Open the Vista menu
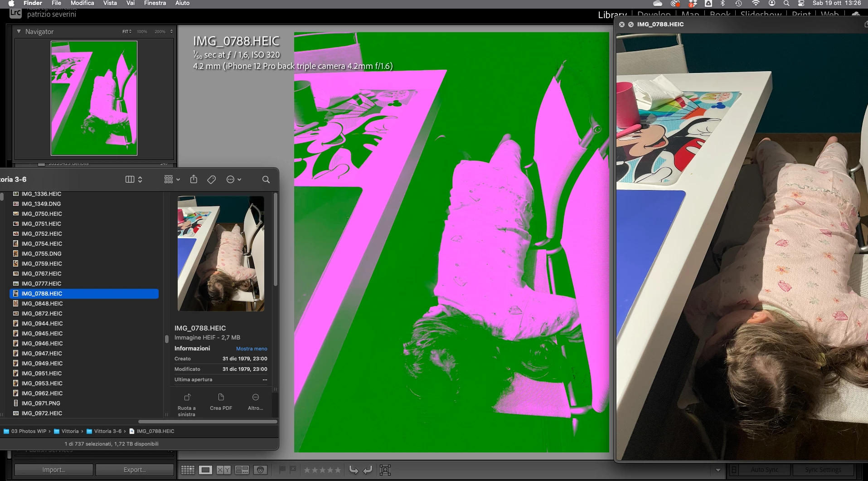The width and height of the screenshot is (868, 481). (110, 3)
